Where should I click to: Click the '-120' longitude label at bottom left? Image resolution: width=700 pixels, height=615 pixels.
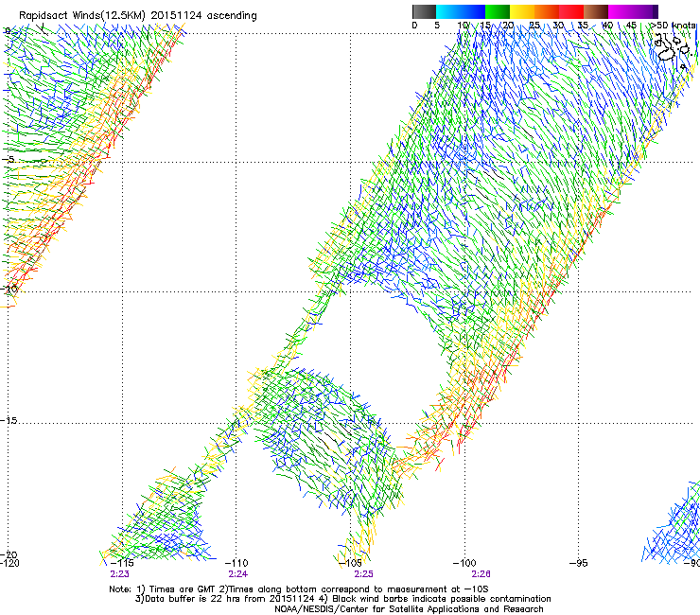pos(9,563)
